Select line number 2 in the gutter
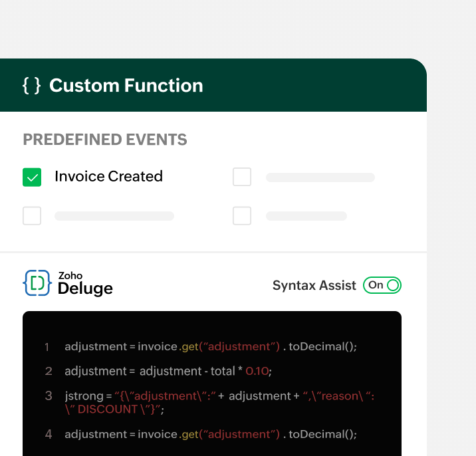Image resolution: width=476 pixels, height=456 pixels. pos(48,371)
